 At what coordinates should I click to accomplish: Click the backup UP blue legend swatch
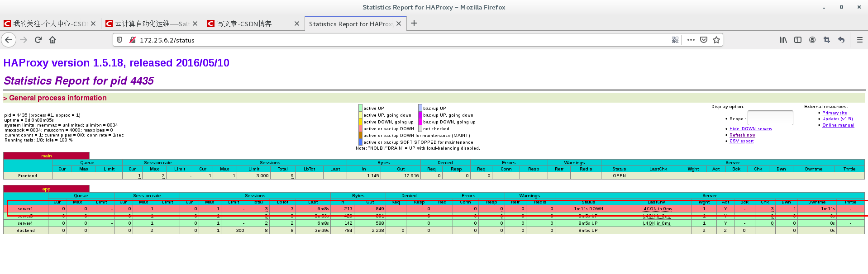click(x=420, y=108)
